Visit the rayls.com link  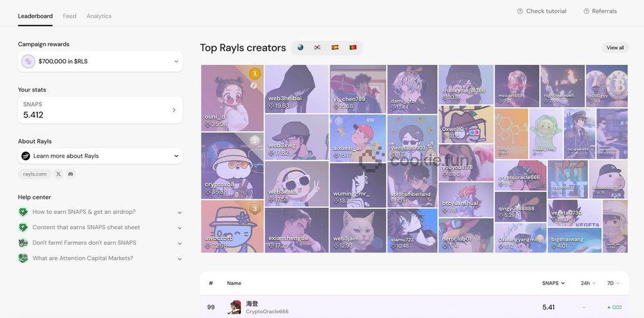pos(35,174)
